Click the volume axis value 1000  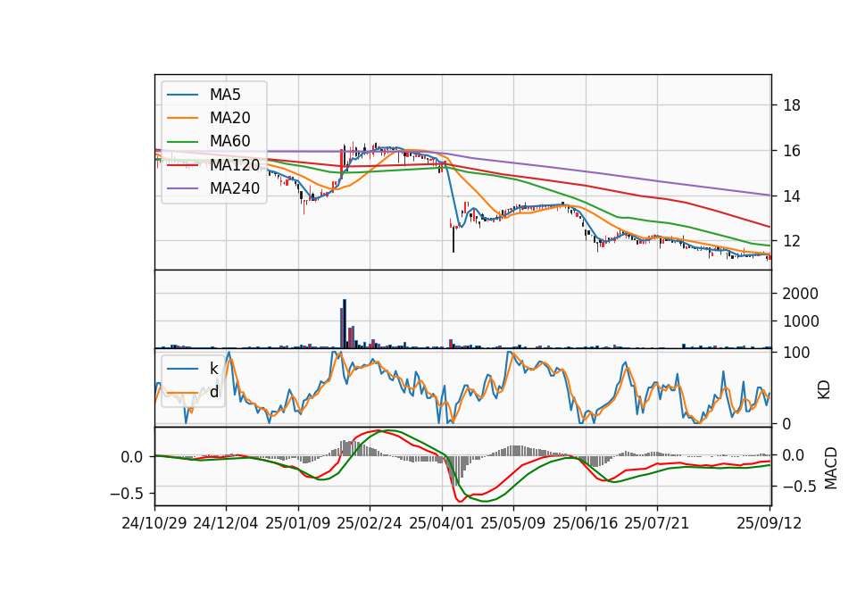(x=800, y=321)
